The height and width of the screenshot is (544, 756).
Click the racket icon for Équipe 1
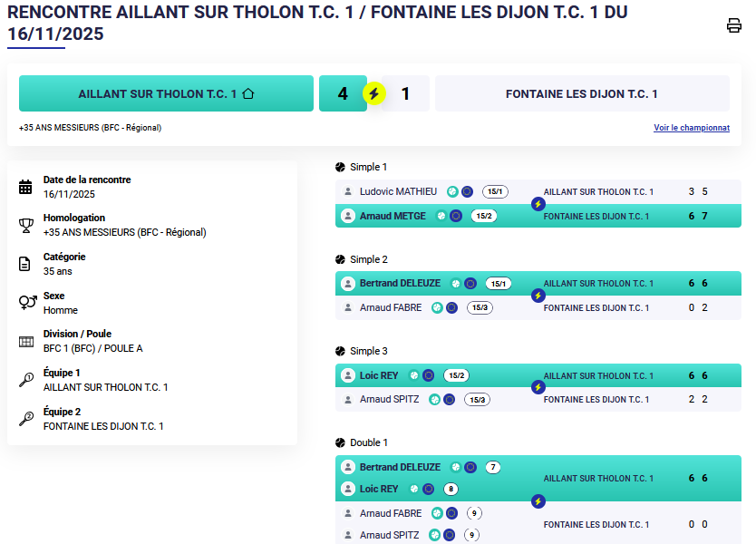pos(25,380)
